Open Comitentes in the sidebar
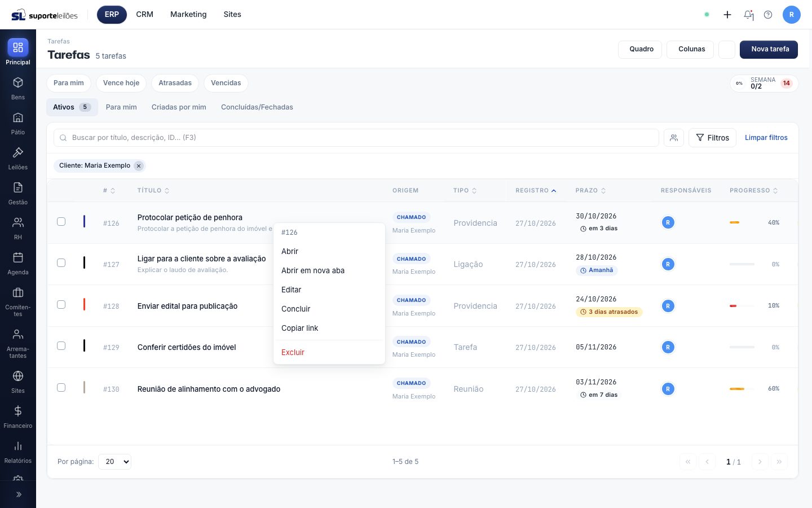 tap(18, 301)
